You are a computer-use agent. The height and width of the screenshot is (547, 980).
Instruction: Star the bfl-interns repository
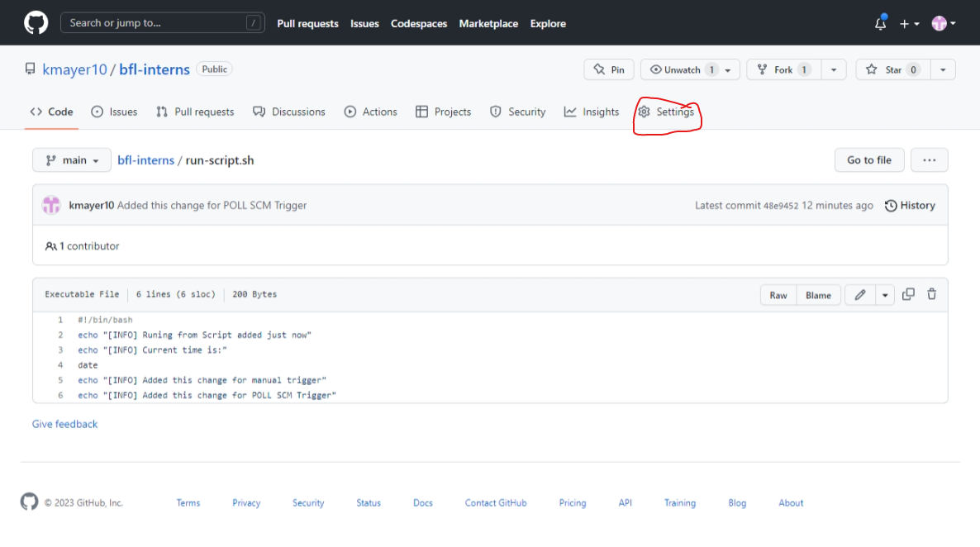pyautogui.click(x=892, y=69)
